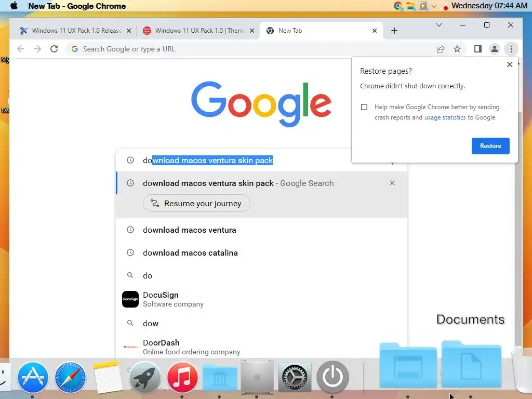Choose the 'download macos catalina' suggestion
The width and height of the screenshot is (532, 399).
tap(262, 253)
